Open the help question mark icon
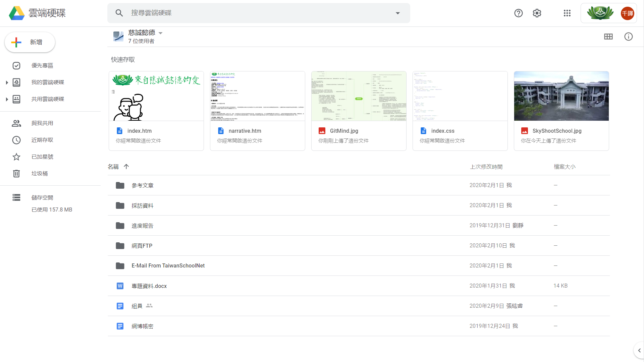644x362 pixels. [518, 13]
